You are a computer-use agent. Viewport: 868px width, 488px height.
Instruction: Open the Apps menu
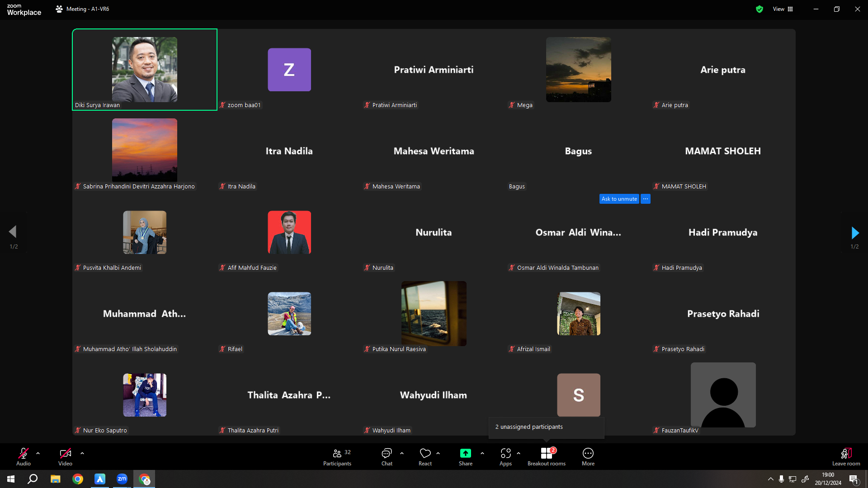coord(505,456)
